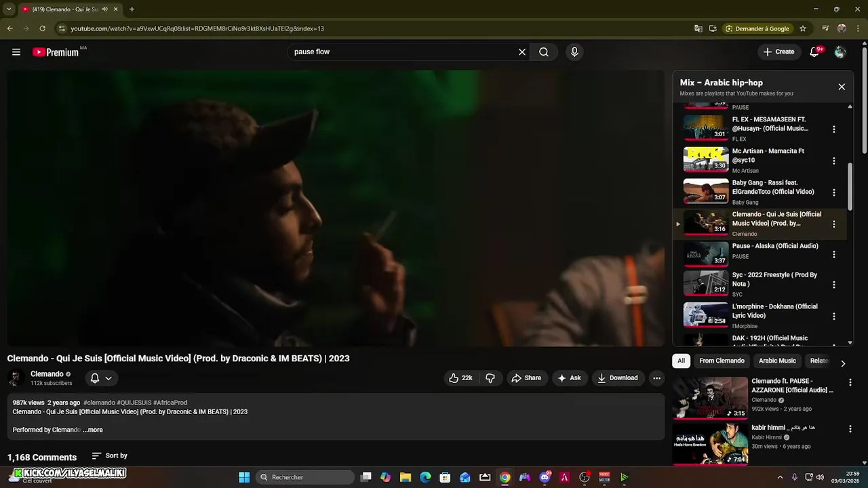This screenshot has height=488, width=868.
Task: Click the taskbar Rechercher search box
Action: click(x=305, y=477)
